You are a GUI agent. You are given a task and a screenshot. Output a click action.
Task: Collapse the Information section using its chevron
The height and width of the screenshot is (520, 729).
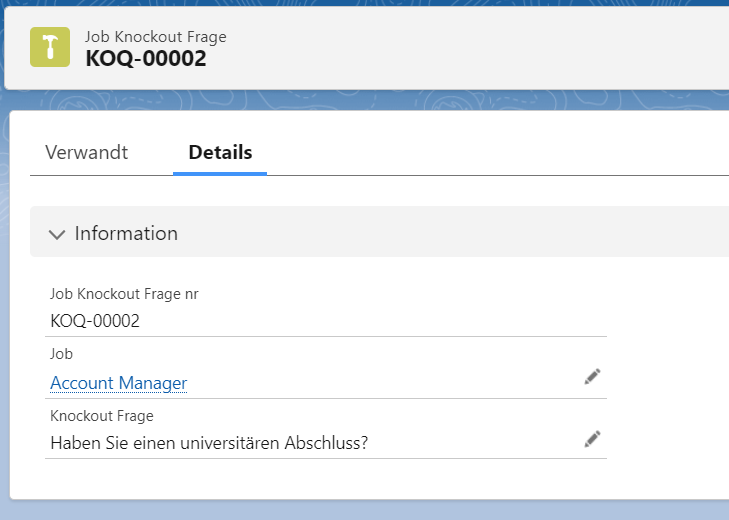(x=57, y=234)
